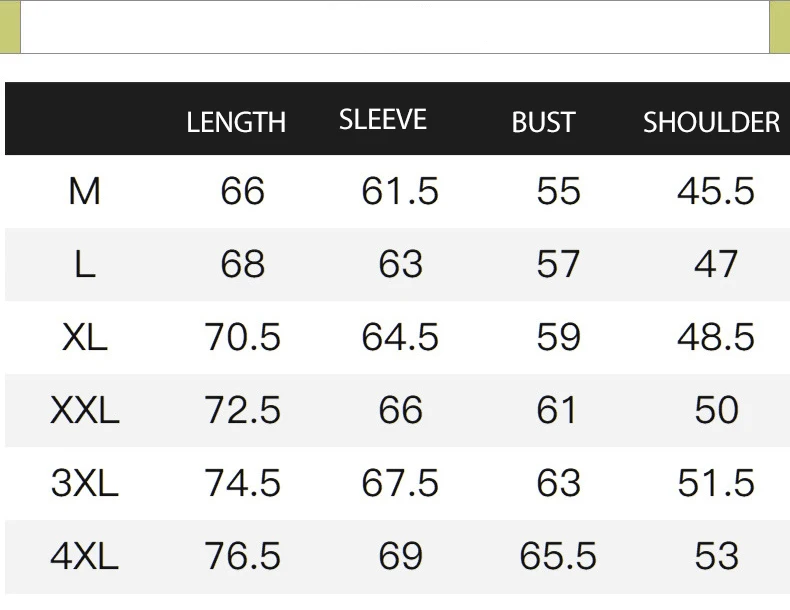
Task: Select the 3XL size row label
Action: coord(85,483)
